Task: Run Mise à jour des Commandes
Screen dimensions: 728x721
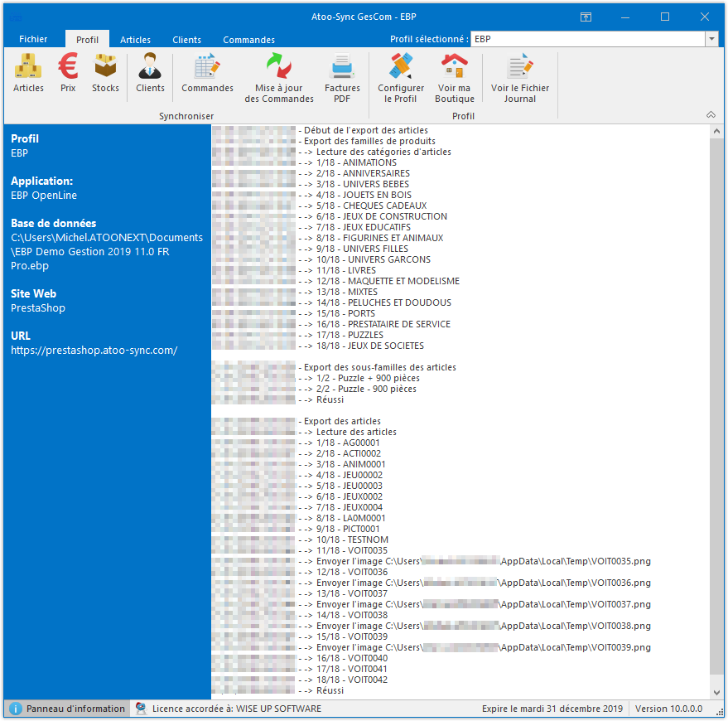Action: [x=279, y=79]
